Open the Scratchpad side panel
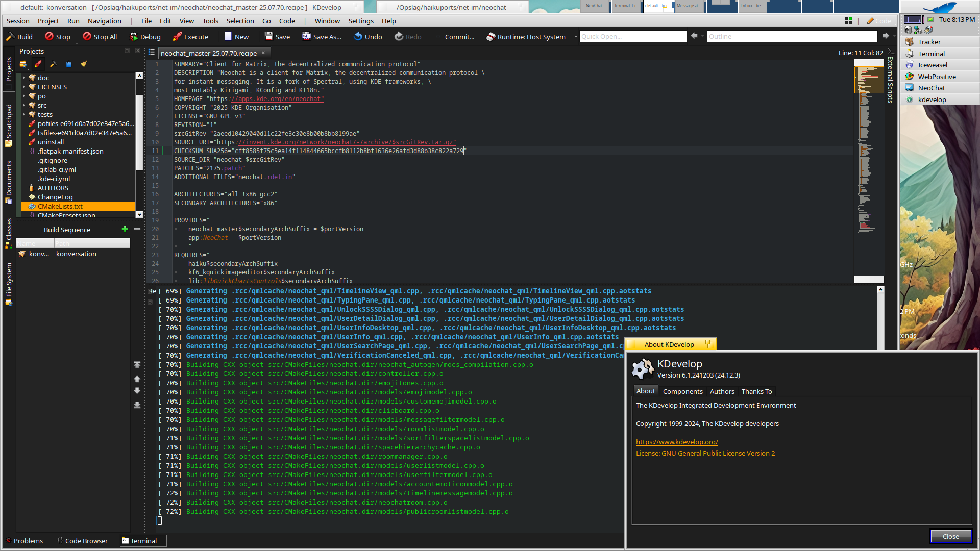 click(x=9, y=125)
